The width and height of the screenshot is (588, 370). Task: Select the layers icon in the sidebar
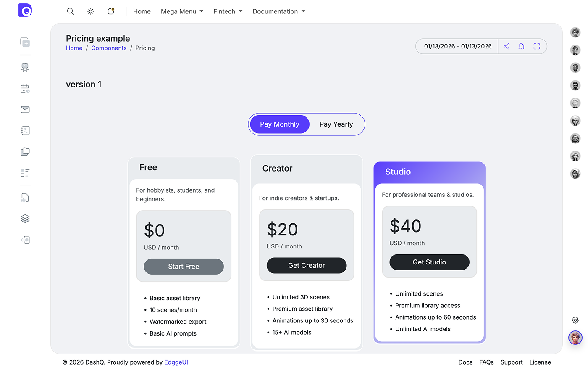tap(25, 218)
